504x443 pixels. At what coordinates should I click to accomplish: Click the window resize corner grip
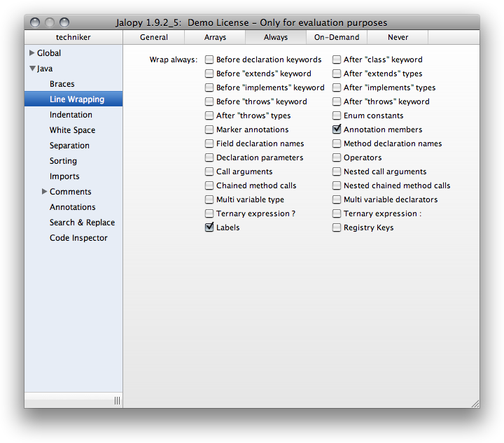pyautogui.click(x=475, y=404)
